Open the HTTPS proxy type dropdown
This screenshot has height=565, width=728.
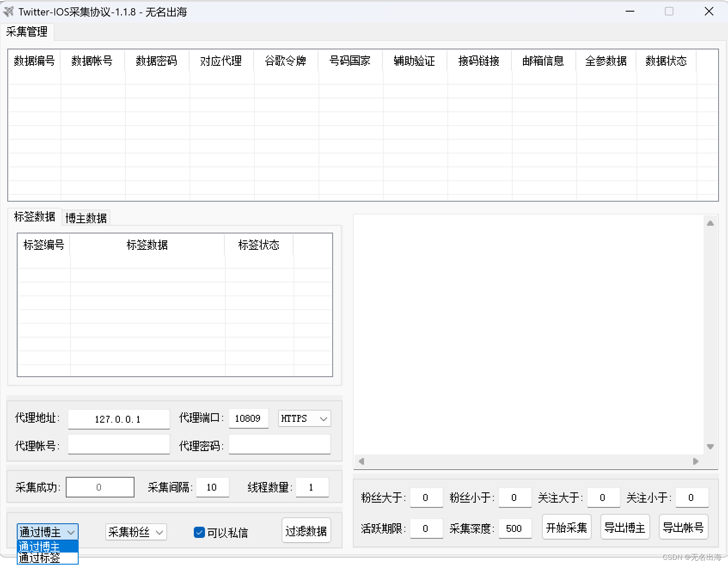[x=304, y=418]
